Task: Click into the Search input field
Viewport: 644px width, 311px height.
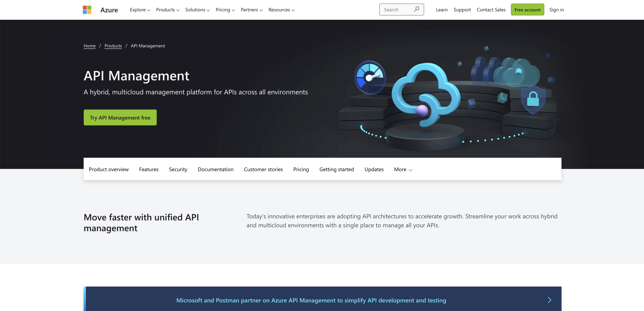Action: pyautogui.click(x=396, y=10)
